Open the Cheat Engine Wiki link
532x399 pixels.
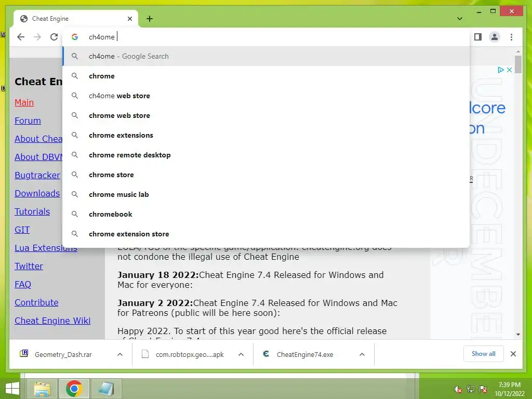point(52,321)
